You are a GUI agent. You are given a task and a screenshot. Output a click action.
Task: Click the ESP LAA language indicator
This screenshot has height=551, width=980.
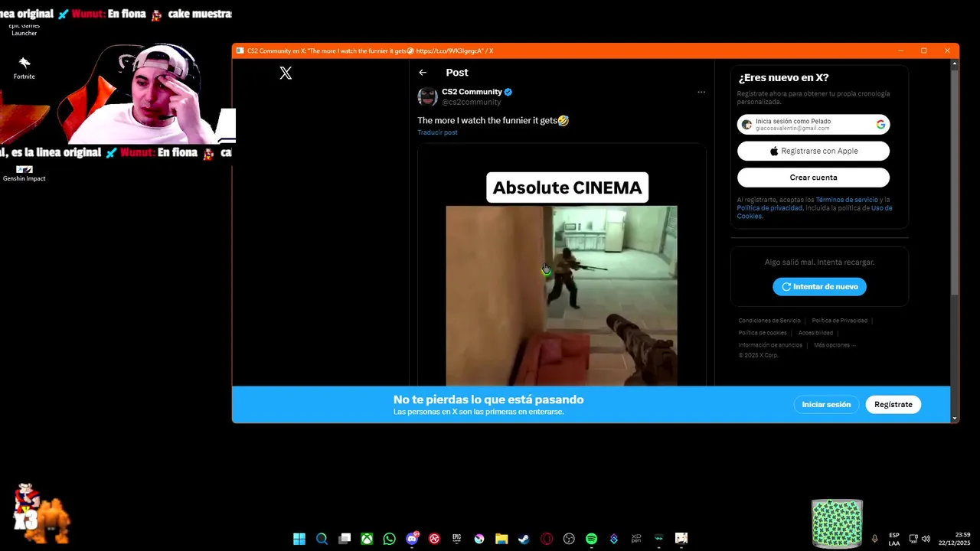[894, 539]
